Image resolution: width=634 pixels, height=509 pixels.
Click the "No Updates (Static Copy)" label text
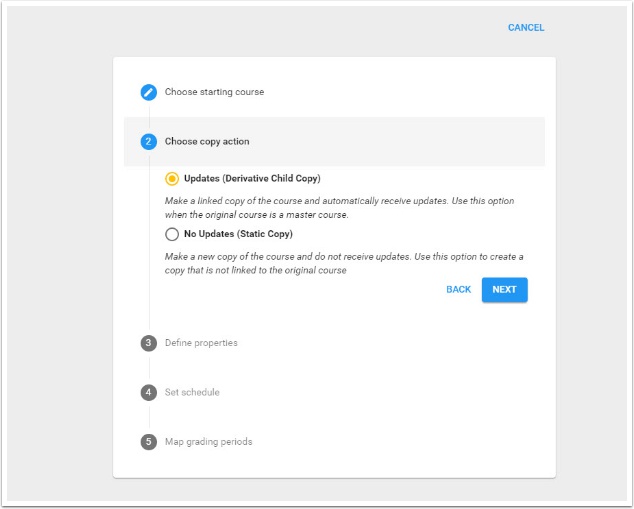[238, 234]
